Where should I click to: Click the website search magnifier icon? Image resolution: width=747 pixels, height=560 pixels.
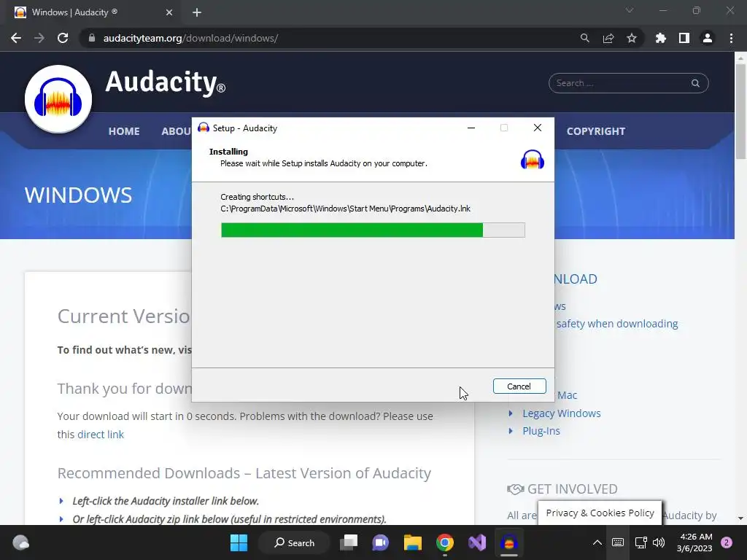(x=695, y=83)
